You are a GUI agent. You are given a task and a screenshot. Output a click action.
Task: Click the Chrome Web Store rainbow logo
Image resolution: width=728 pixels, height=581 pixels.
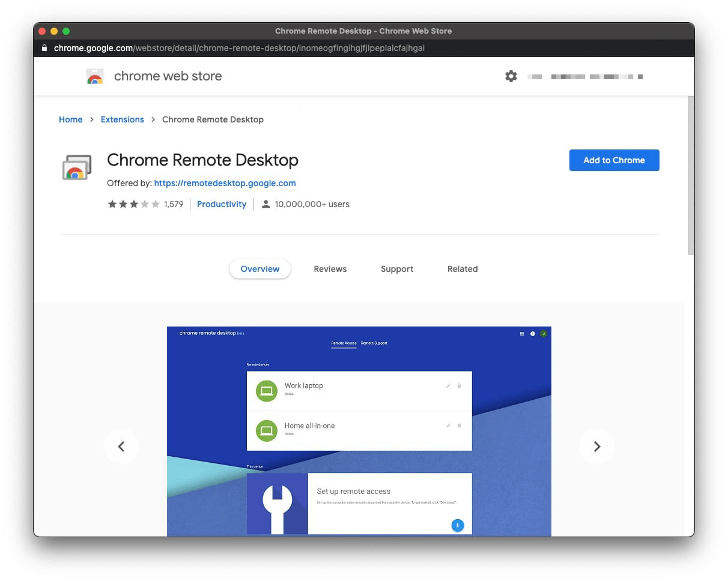tap(95, 76)
